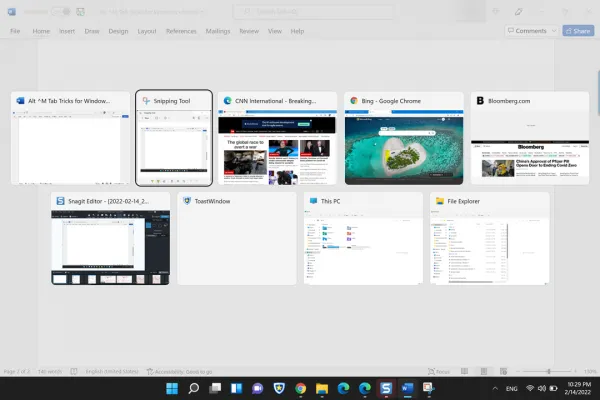Open the File menu in Word

tap(15, 31)
